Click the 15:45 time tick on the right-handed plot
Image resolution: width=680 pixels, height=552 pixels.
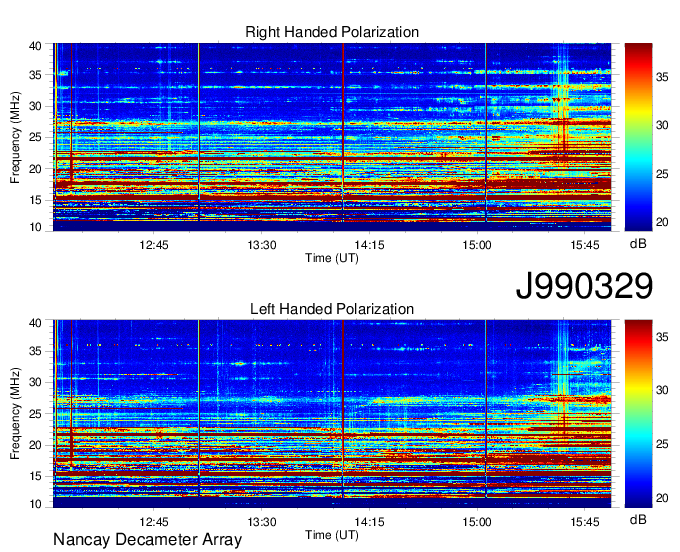coord(585,245)
